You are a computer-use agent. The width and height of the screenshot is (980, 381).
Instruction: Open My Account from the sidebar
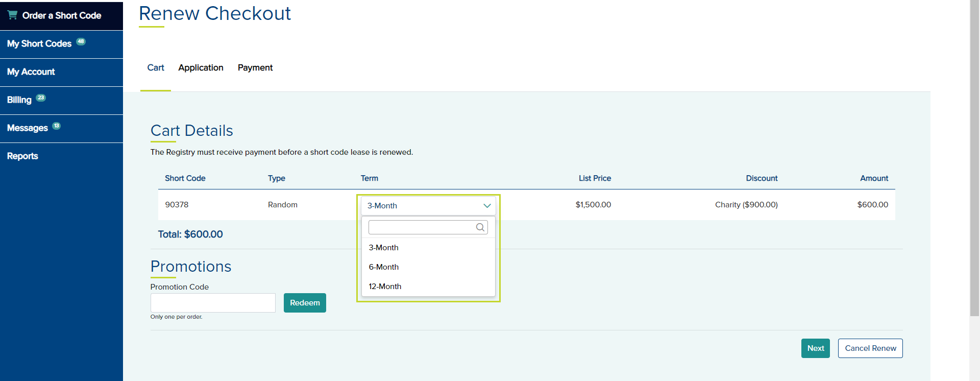31,72
